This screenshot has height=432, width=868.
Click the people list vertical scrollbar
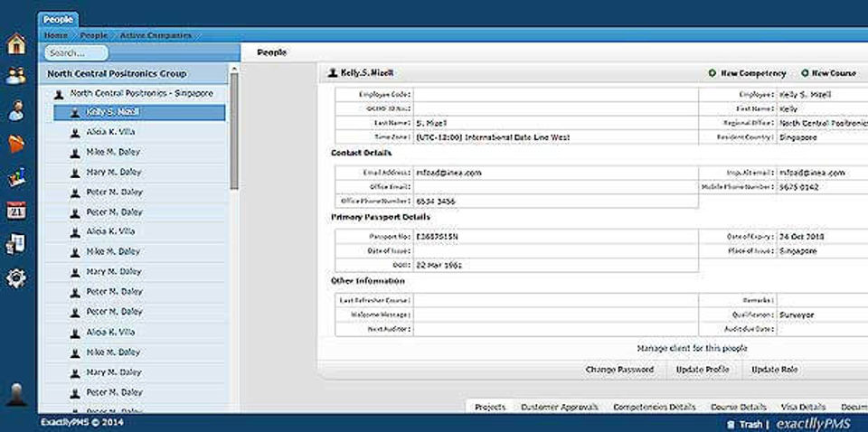point(235,127)
